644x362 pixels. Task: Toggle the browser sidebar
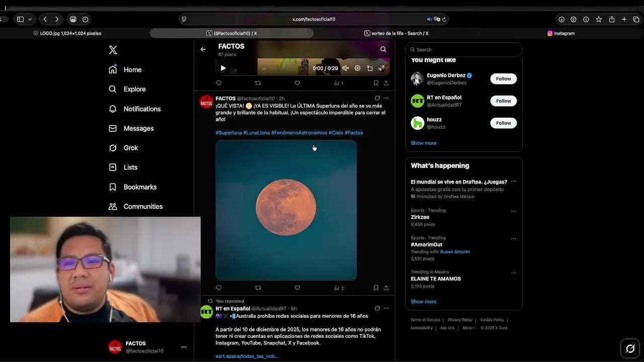[x=20, y=19]
